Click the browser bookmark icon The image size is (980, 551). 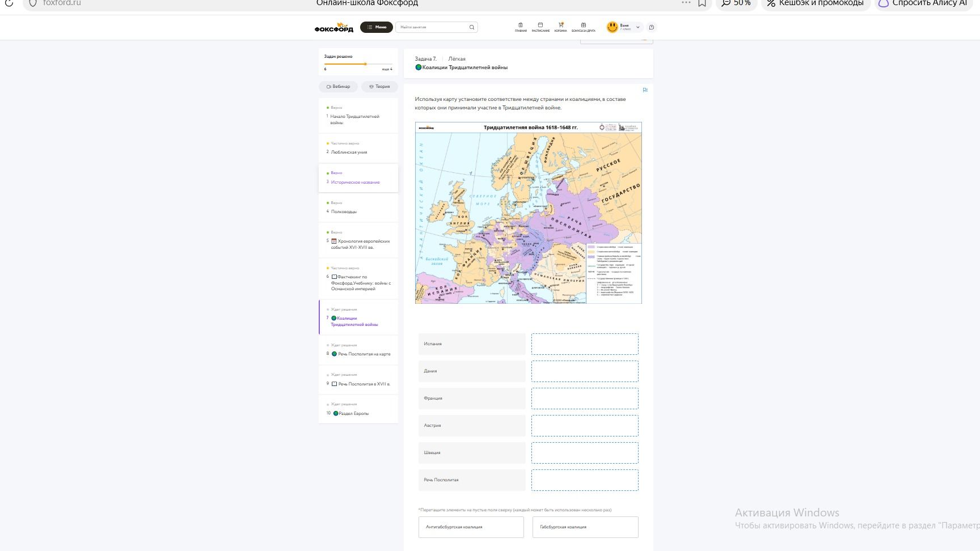point(702,3)
